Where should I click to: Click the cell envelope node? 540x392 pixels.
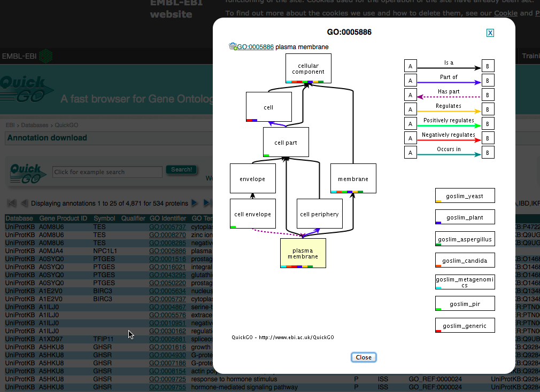pos(253,214)
